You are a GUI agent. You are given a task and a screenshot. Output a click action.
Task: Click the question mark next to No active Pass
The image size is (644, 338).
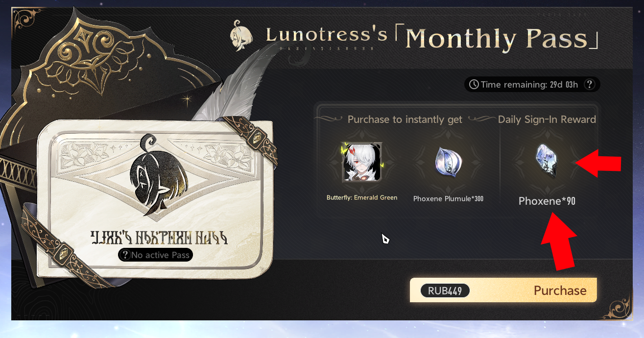[126, 255]
